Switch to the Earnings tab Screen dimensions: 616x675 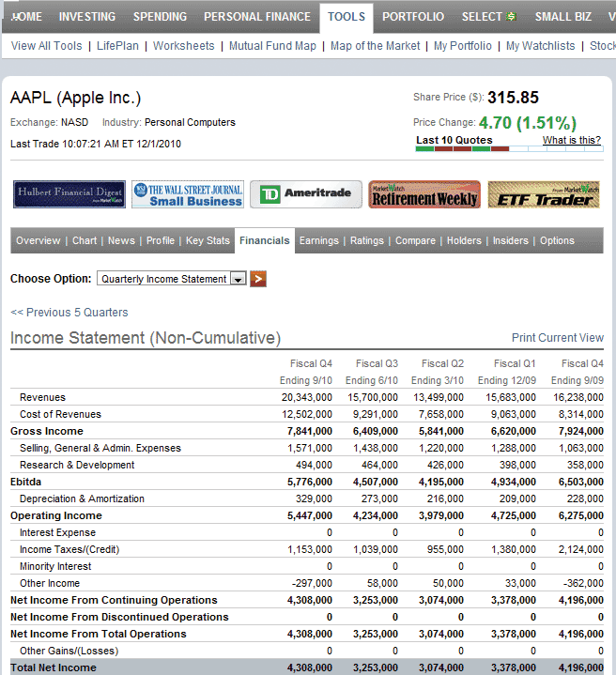318,241
